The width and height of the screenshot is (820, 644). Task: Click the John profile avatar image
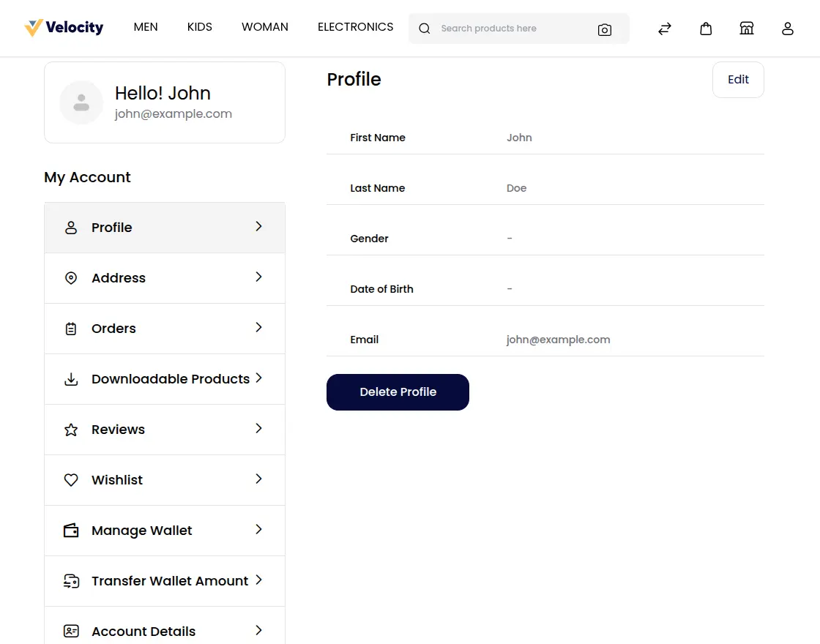(81, 102)
